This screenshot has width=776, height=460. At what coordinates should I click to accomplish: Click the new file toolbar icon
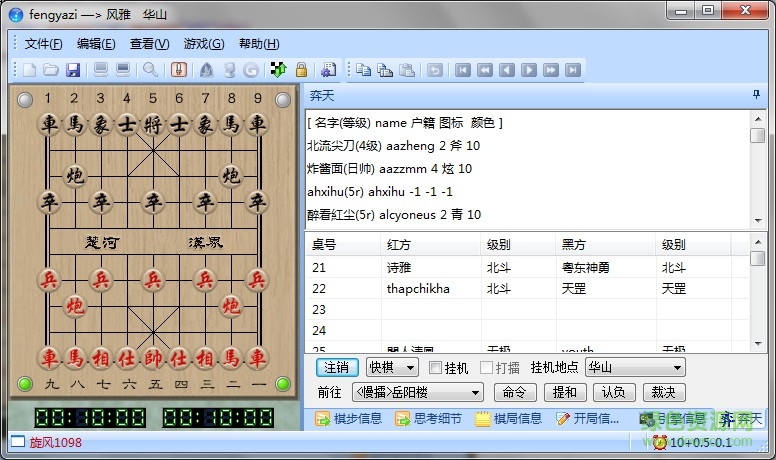[x=30, y=70]
